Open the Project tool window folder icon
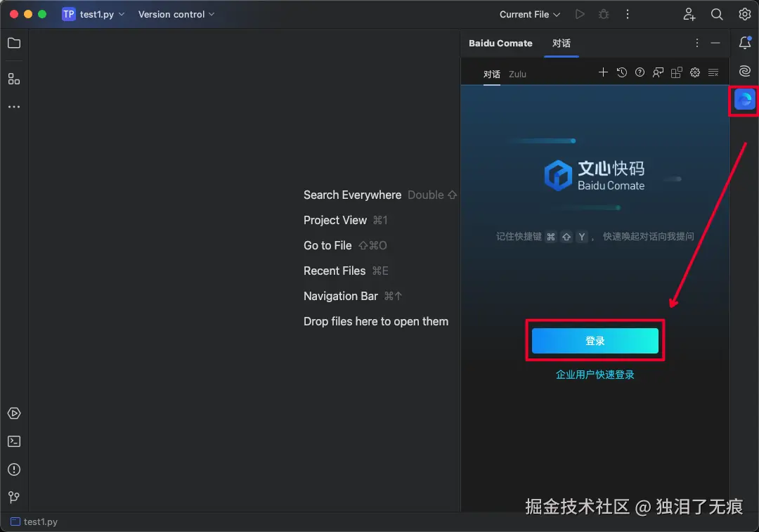This screenshot has width=759, height=532. pos(14,43)
